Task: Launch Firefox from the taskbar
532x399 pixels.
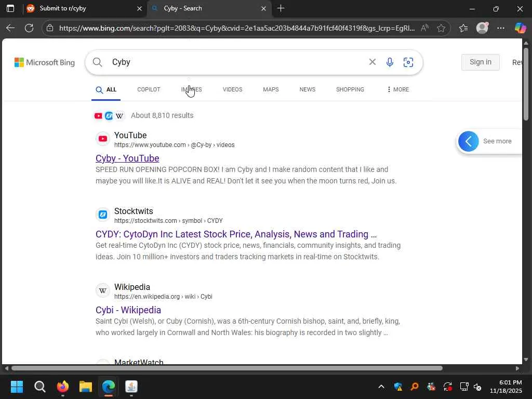Action: [x=63, y=387]
